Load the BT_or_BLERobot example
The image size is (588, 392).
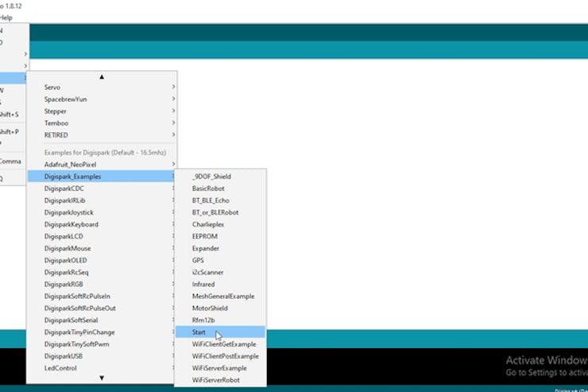[x=221, y=212]
